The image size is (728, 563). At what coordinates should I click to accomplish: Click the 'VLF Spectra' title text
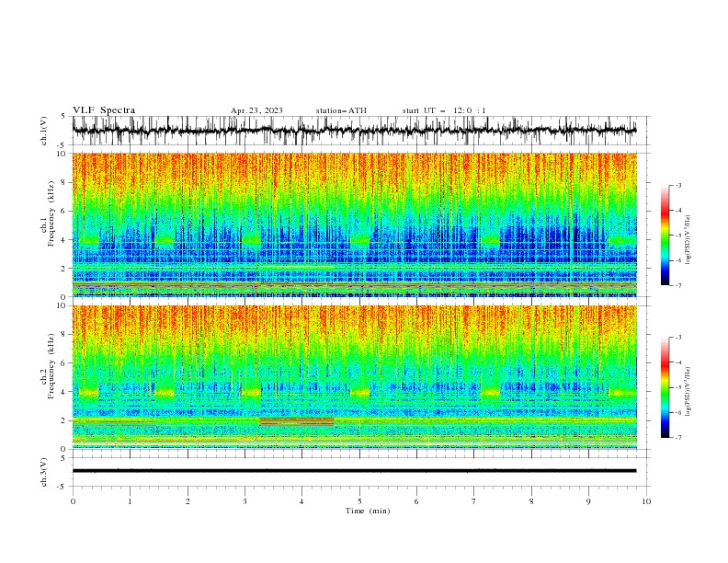(104, 110)
